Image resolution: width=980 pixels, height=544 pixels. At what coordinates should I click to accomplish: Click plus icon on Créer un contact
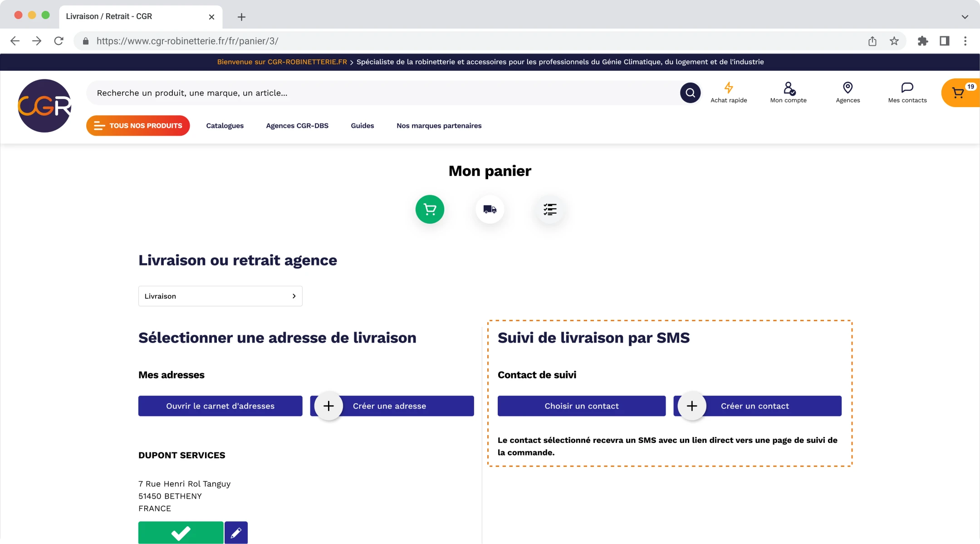point(692,406)
